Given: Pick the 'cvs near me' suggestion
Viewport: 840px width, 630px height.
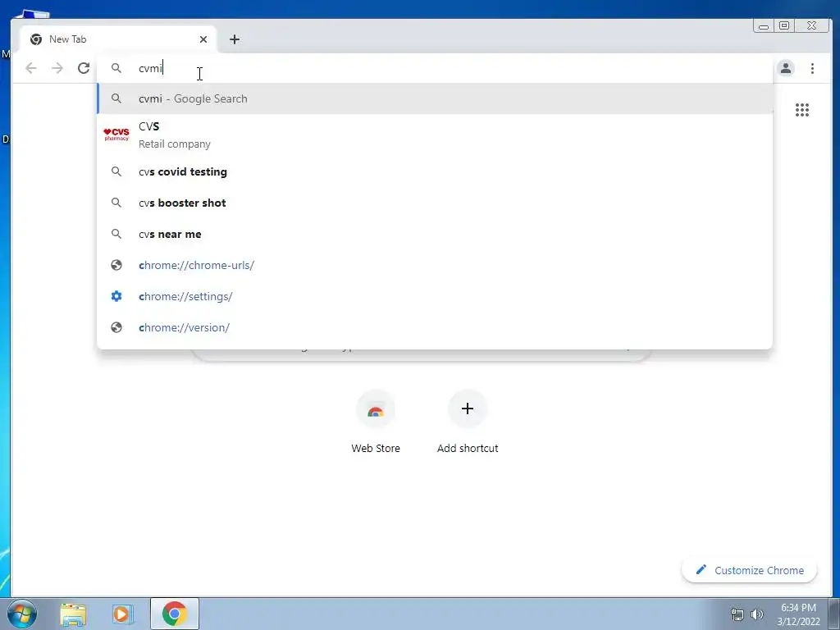Looking at the screenshot, I should click(x=435, y=234).
